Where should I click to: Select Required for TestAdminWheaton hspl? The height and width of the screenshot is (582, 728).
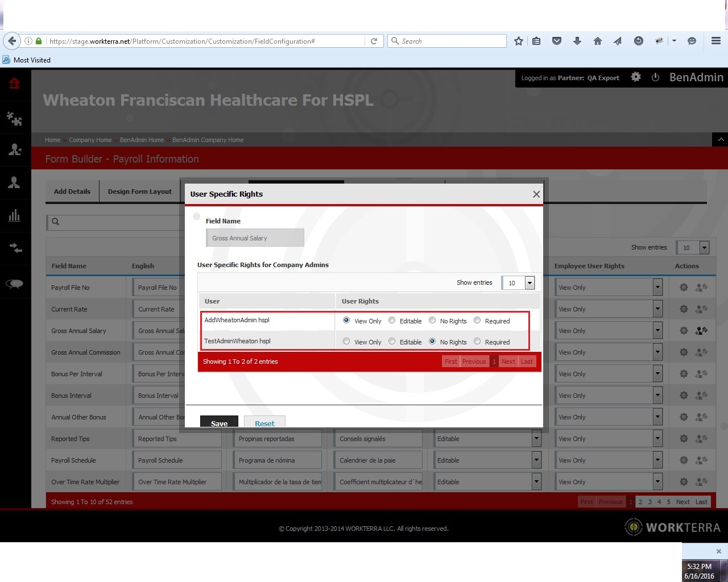[x=477, y=342]
